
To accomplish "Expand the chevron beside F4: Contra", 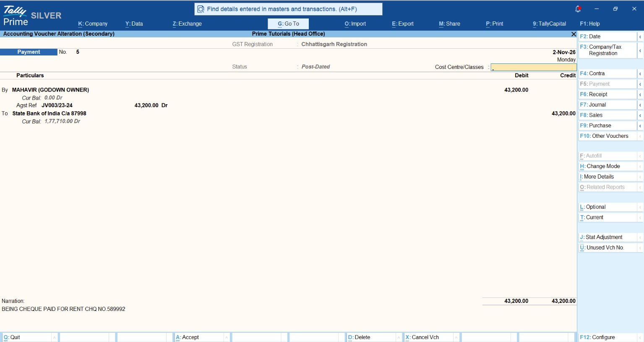I will 640,74.
